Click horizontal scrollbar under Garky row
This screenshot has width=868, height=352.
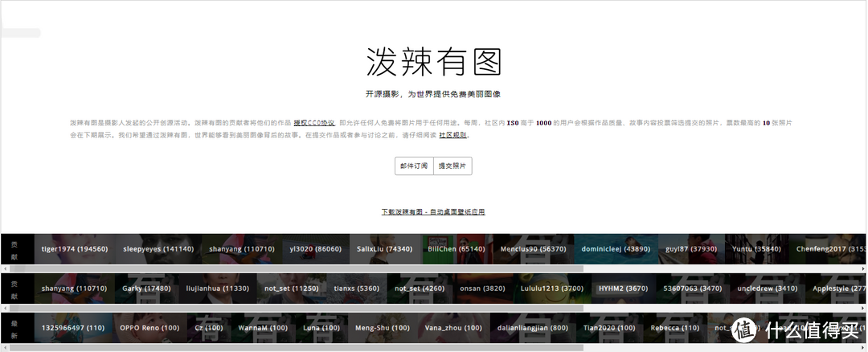tap(296, 308)
